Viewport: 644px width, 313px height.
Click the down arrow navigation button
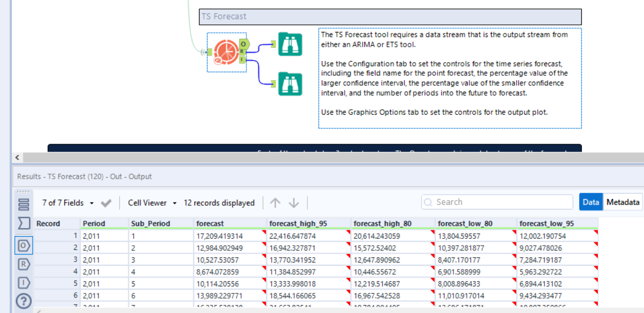point(294,202)
